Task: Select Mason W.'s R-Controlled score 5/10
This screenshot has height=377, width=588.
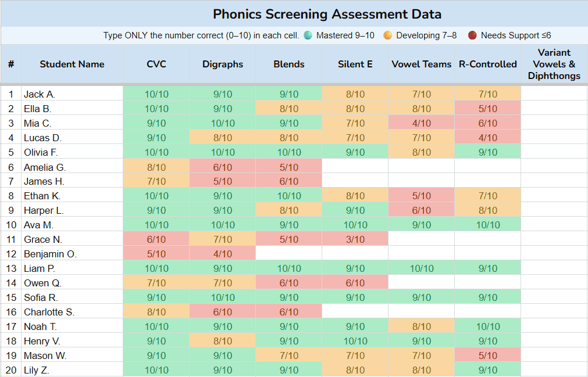Action: point(488,356)
